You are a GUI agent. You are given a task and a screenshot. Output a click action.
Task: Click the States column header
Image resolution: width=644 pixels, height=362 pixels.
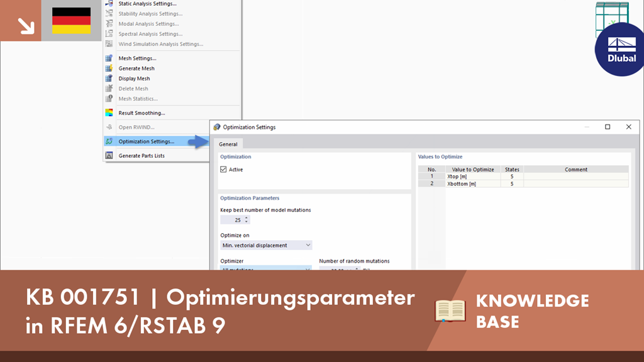[x=512, y=169]
